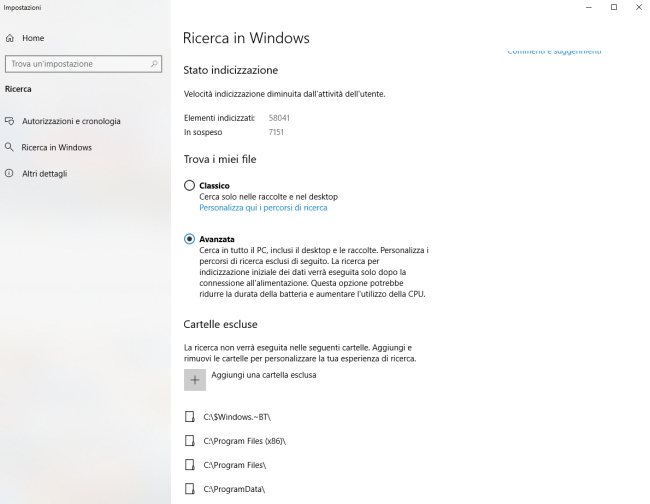Click the Trova un'impostazione search field

point(83,64)
